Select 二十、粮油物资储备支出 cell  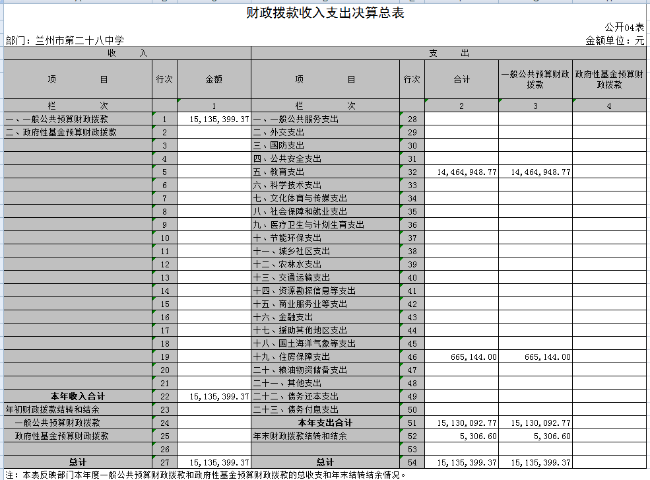point(325,370)
